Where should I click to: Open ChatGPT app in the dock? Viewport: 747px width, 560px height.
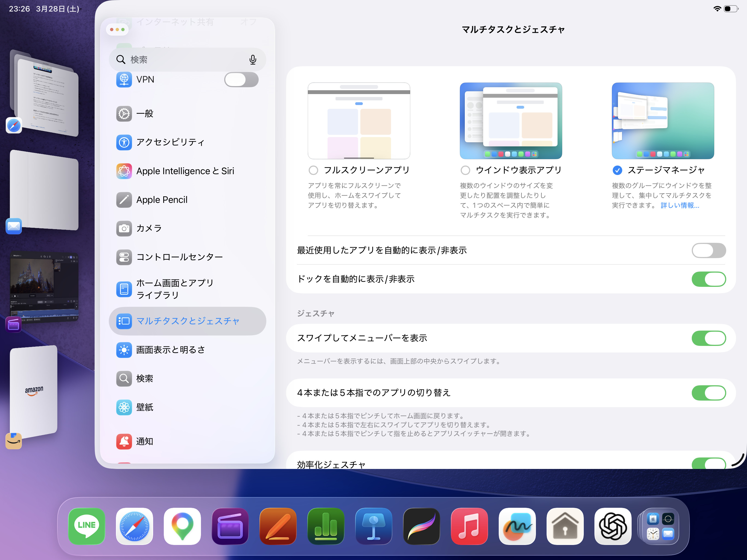(612, 526)
